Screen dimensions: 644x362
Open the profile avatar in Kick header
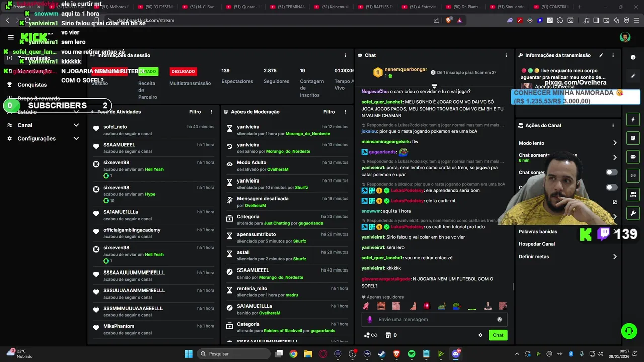[x=625, y=37]
